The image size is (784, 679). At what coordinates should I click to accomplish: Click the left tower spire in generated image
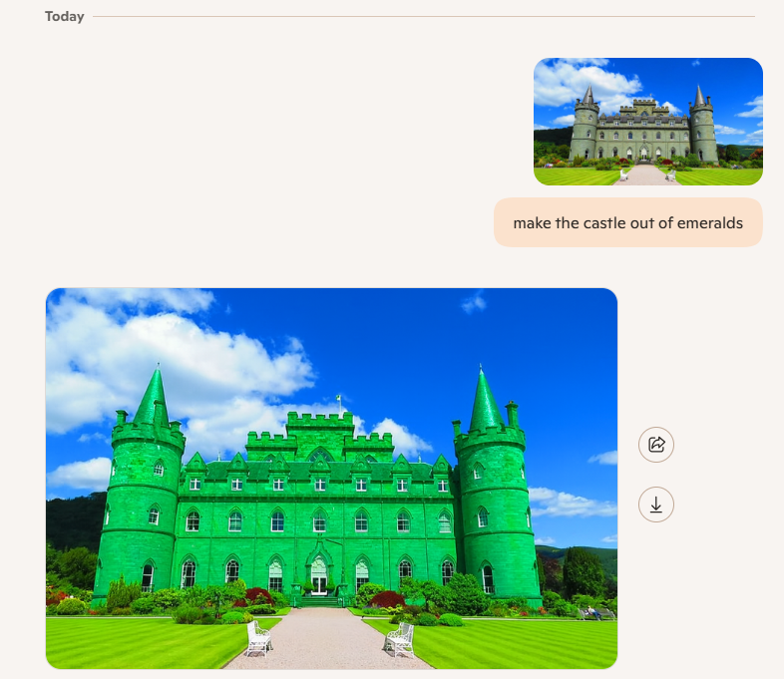tap(153, 396)
